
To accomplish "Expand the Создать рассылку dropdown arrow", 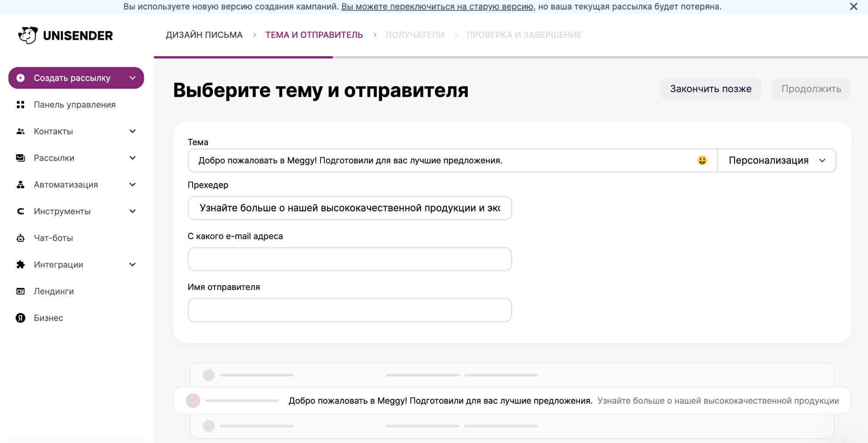I will coord(133,78).
